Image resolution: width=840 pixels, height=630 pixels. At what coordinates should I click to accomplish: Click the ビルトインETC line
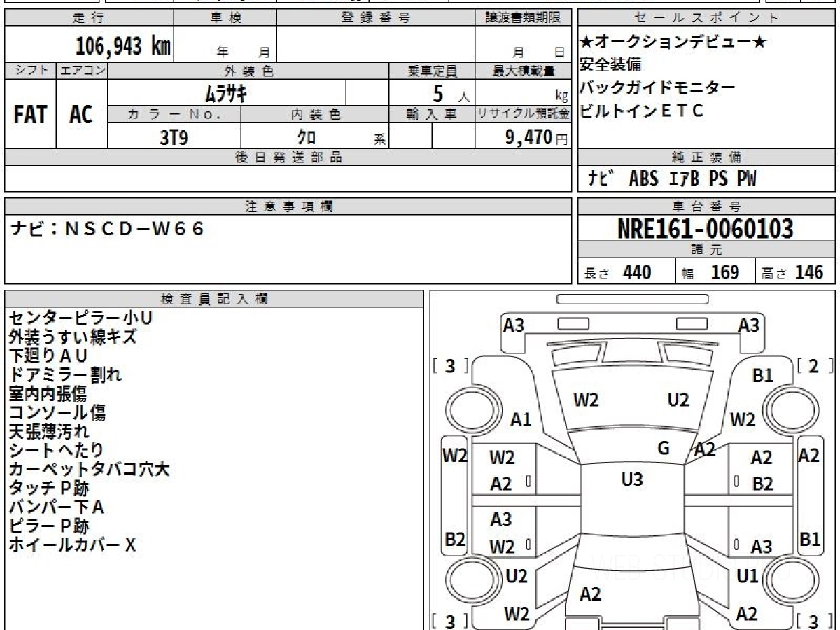pyautogui.click(x=642, y=111)
